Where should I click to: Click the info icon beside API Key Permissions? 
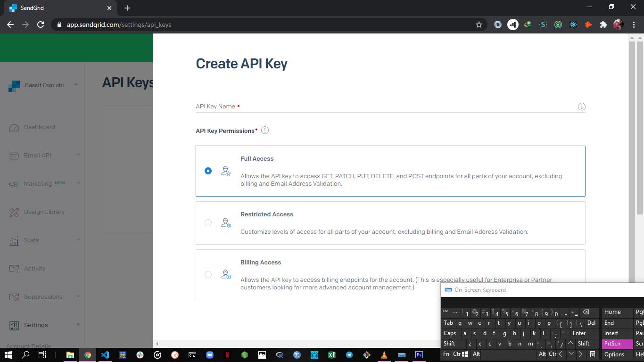(x=265, y=130)
